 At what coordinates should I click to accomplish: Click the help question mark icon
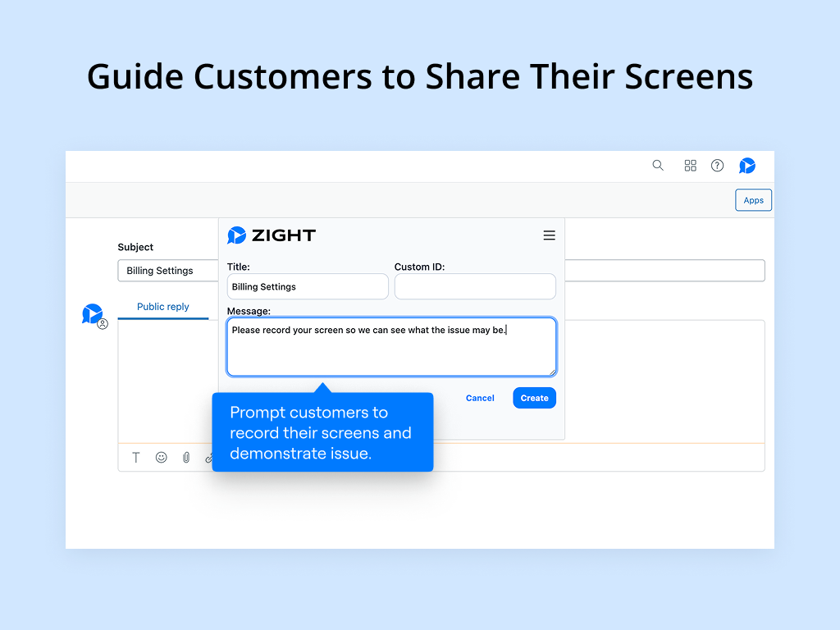pos(717,165)
